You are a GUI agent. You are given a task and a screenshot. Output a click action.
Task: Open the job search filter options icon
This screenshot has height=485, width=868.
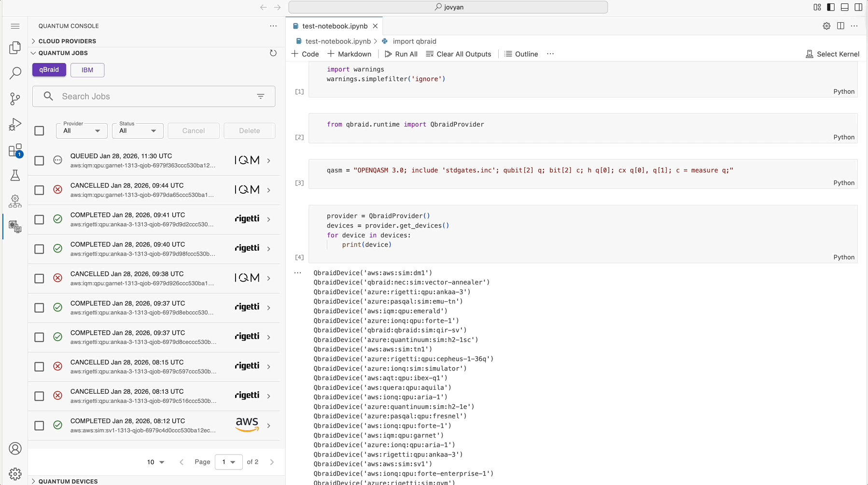point(261,97)
